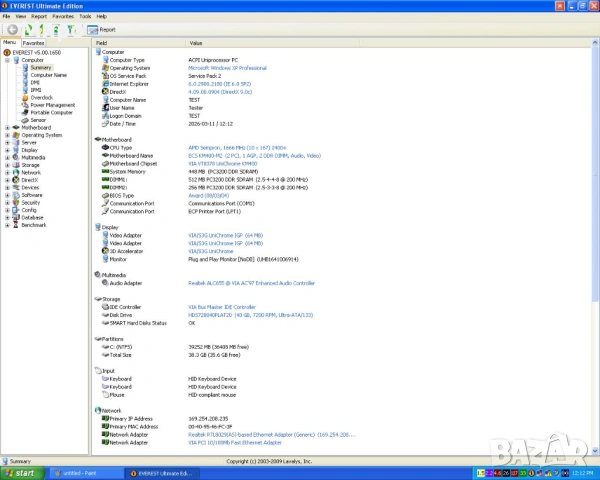Screen dimensions: 600x480
Task: Expand the DirectX tree node
Action: (x=7, y=180)
